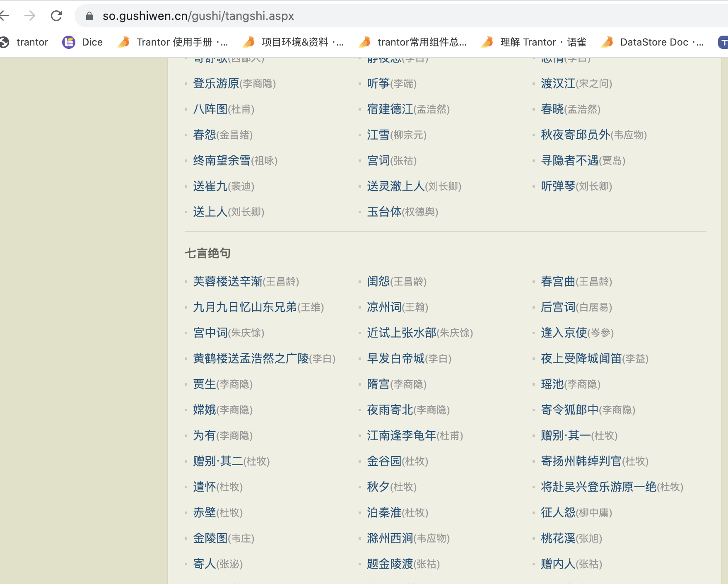Open poem 宿建德江
Viewport: 728px width, 584px height.
pos(390,109)
